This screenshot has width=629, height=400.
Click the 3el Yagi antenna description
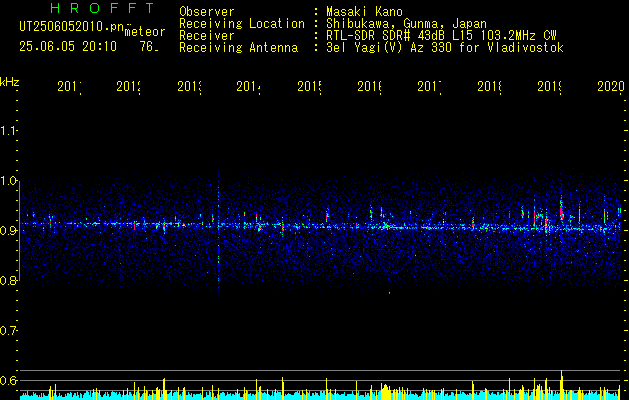(445, 48)
